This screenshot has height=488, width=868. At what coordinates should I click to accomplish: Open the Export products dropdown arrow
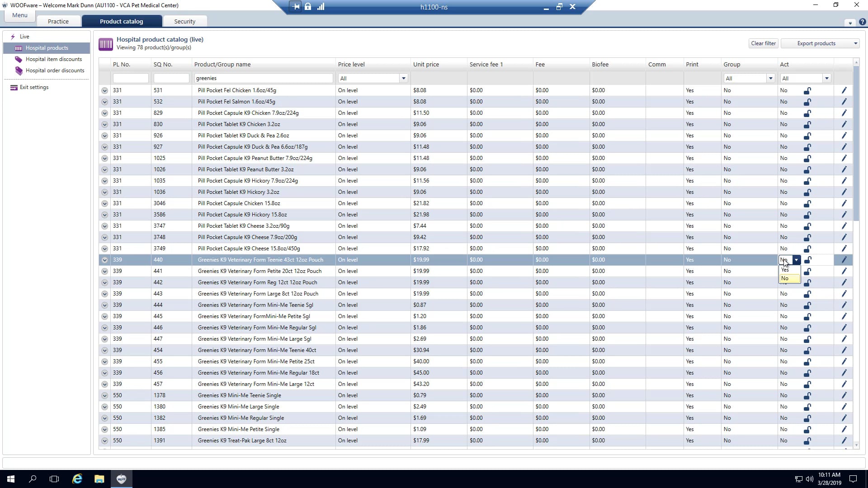(855, 43)
